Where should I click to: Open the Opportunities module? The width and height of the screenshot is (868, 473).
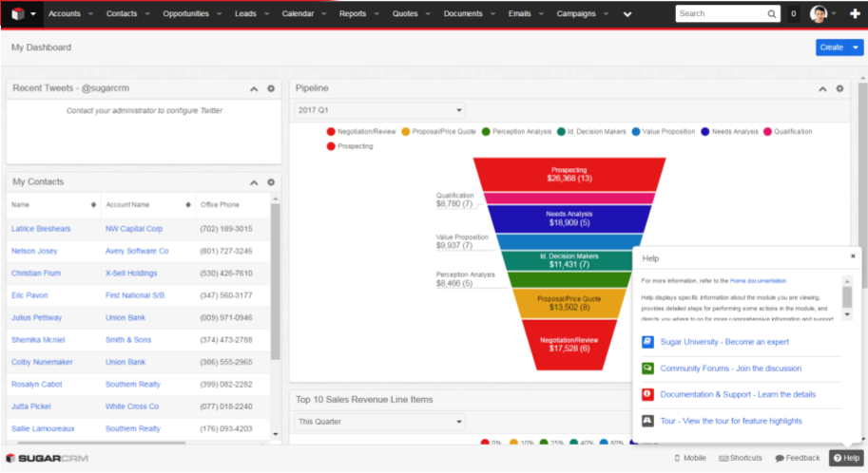pyautogui.click(x=185, y=14)
